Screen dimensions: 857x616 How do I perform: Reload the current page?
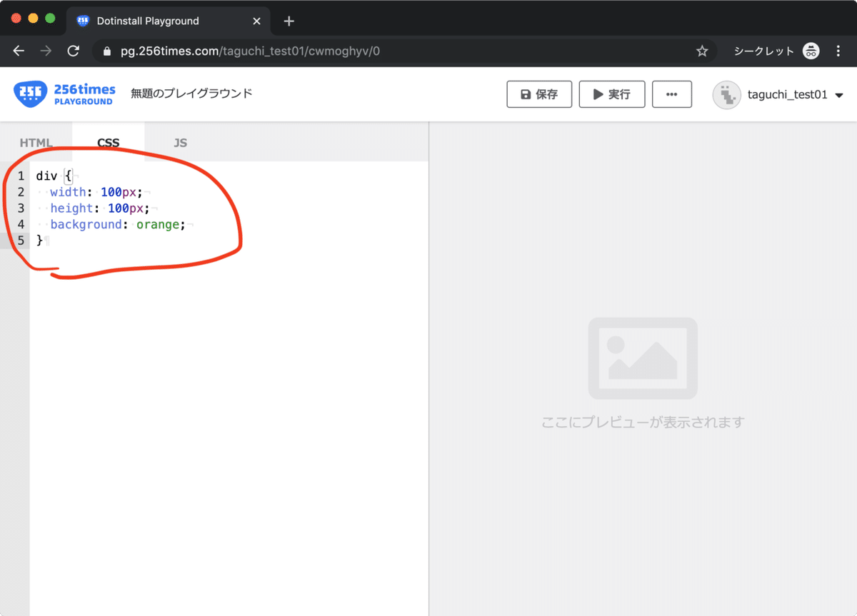73,51
